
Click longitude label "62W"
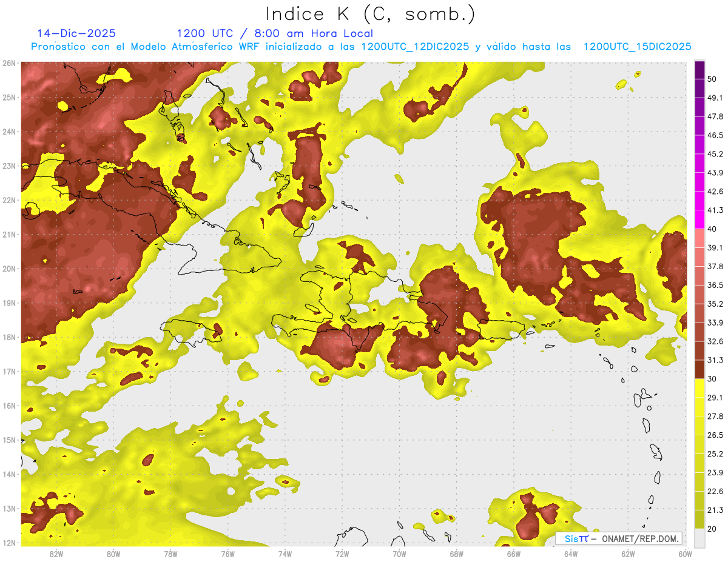[628, 554]
